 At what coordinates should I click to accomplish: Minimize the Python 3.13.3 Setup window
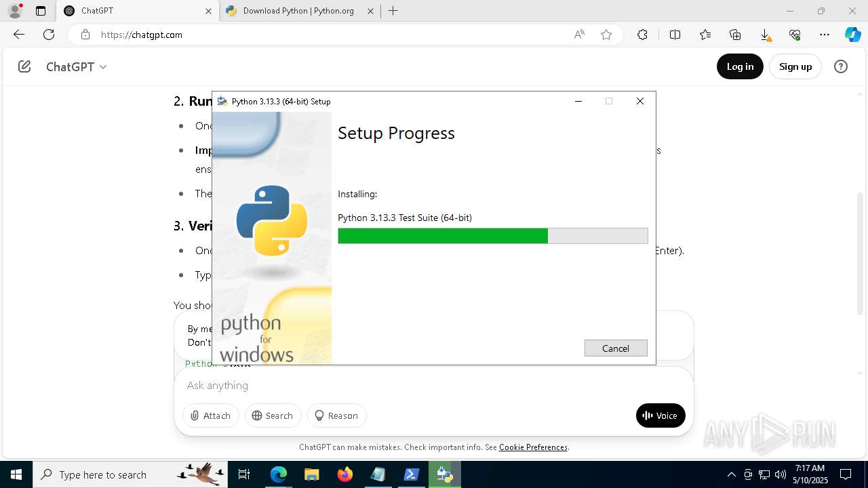(x=578, y=101)
